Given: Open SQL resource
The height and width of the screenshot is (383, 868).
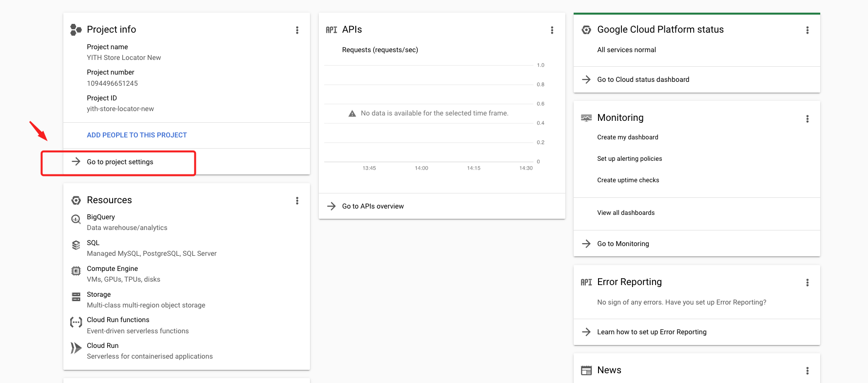Looking at the screenshot, I should [x=93, y=243].
